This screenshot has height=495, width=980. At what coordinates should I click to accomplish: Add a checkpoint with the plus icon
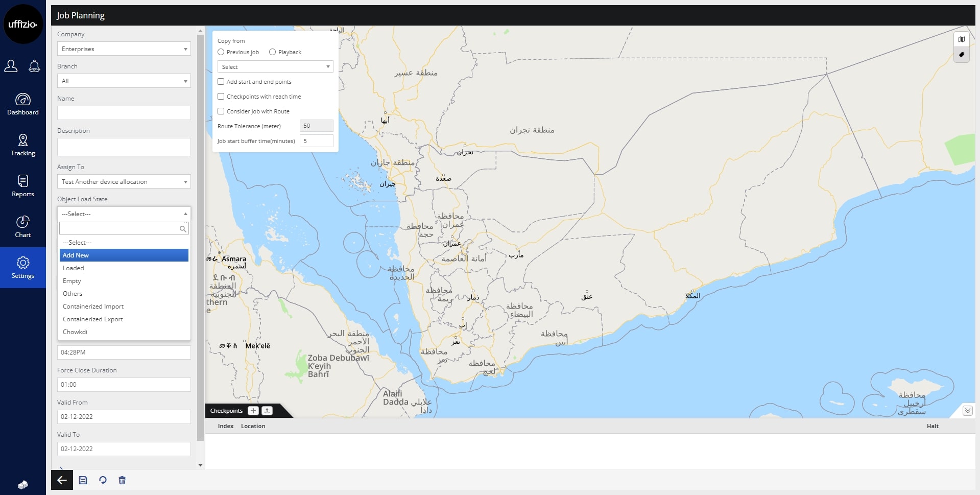(x=253, y=411)
